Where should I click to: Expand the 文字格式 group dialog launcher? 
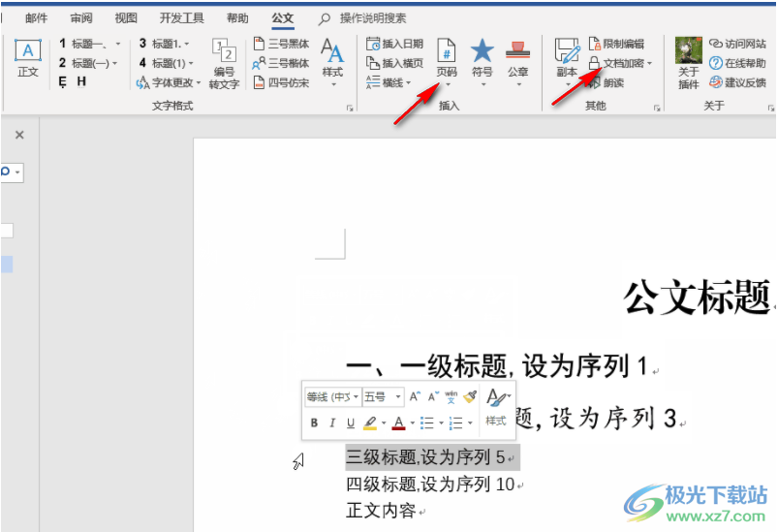tap(350, 108)
